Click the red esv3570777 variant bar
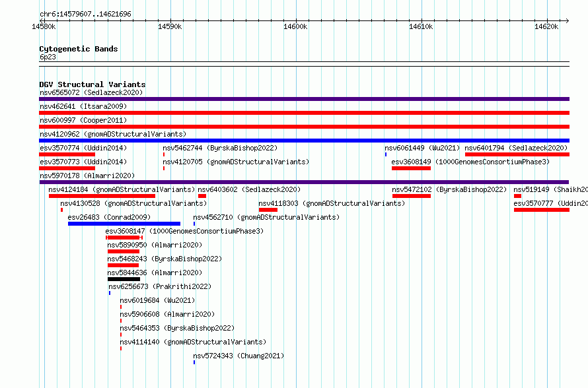This screenshot has width=588, height=388. click(x=542, y=210)
